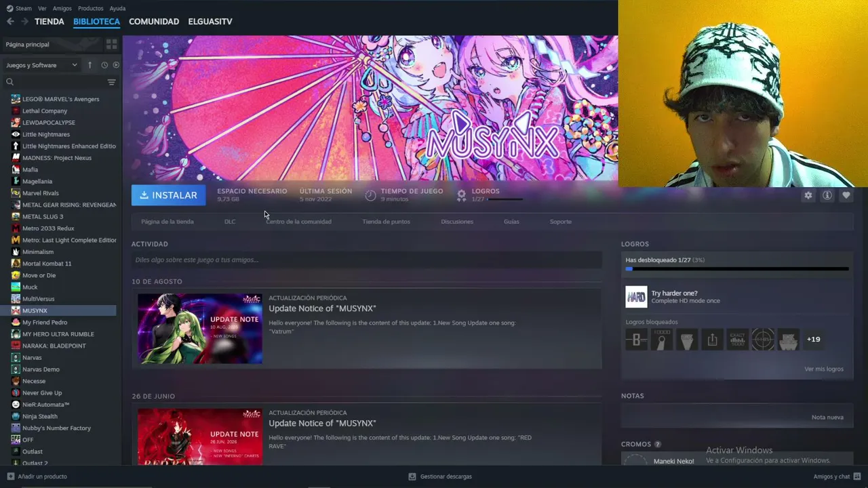This screenshot has width=868, height=488.
Task: Click the Ninja Stealth game icon
Action: 16,416
